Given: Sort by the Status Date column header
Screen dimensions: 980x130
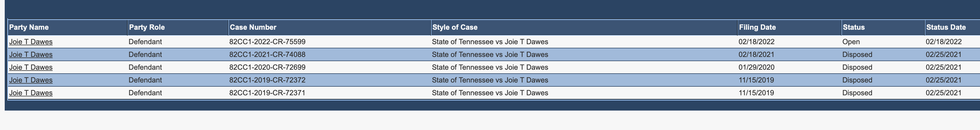Looking at the screenshot, I should coord(946,27).
